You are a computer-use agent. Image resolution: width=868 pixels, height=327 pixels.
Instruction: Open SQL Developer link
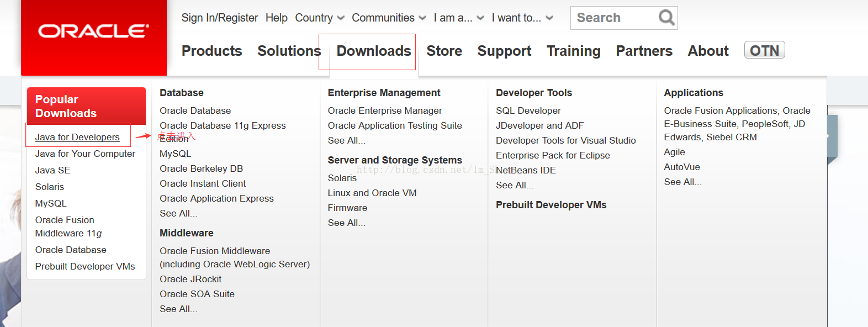(528, 110)
